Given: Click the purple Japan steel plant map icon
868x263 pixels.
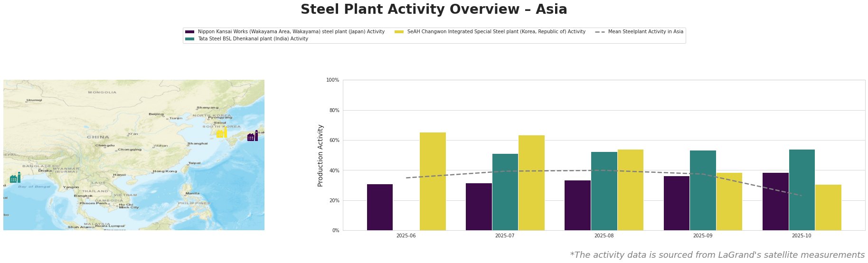Looking at the screenshot, I should pos(253,136).
